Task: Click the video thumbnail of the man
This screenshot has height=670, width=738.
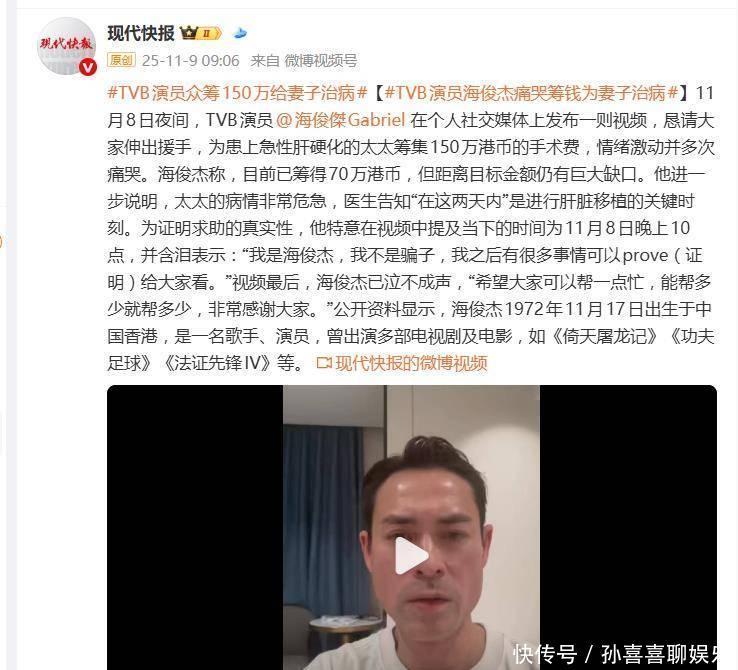Action: click(411, 527)
